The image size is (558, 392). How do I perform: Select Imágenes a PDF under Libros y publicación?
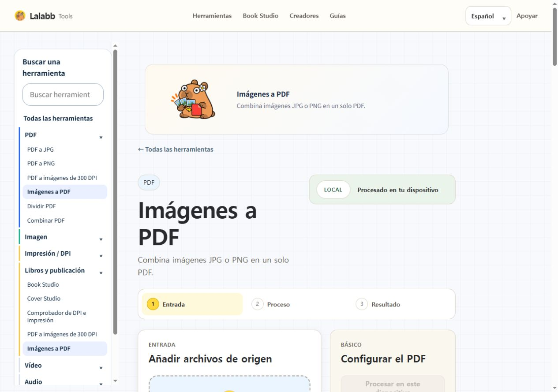(65, 348)
